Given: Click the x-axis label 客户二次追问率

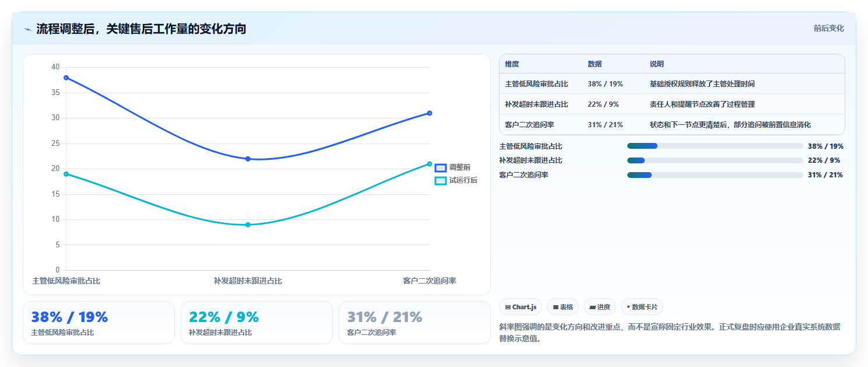Looking at the screenshot, I should [x=430, y=281].
